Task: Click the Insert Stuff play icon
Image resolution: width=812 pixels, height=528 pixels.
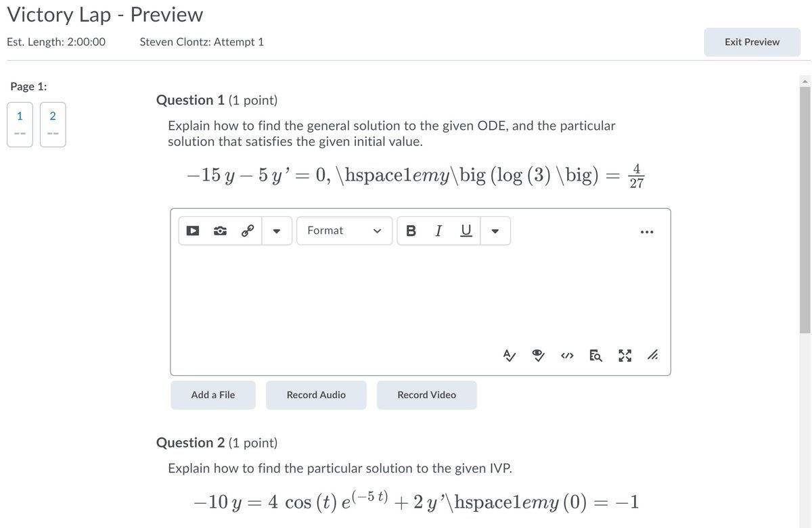Action: coord(193,231)
